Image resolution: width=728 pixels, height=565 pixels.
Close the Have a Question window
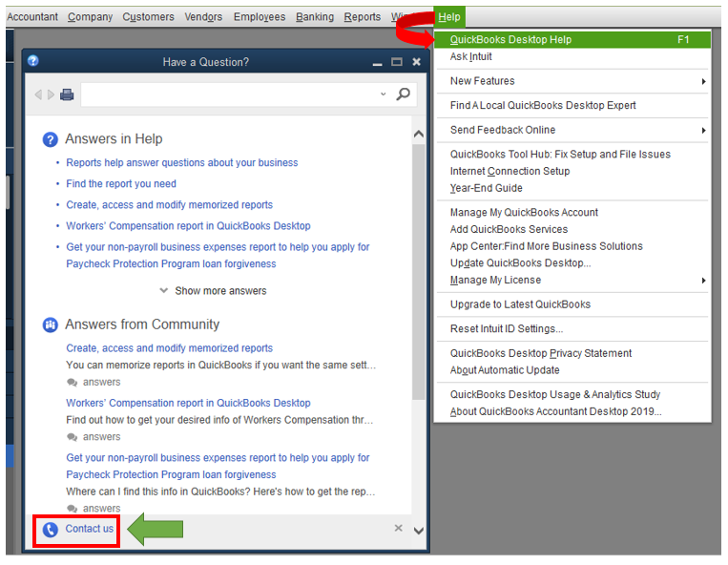click(x=416, y=62)
